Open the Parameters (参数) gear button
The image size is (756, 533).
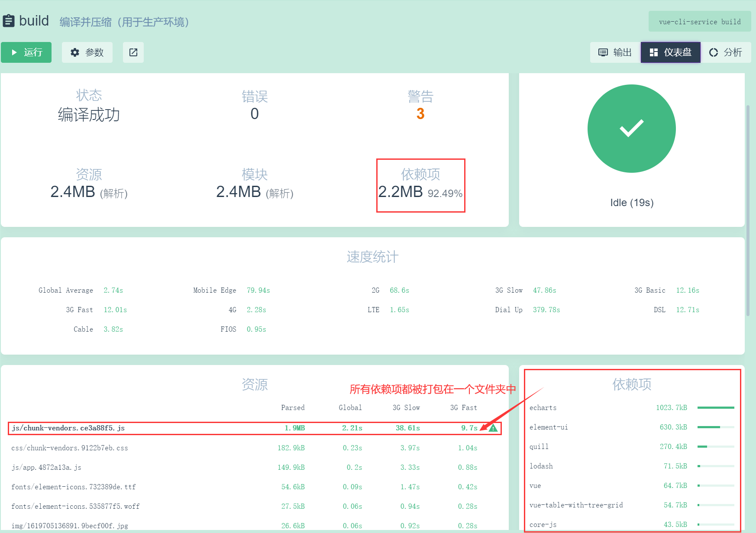pyautogui.click(x=87, y=52)
